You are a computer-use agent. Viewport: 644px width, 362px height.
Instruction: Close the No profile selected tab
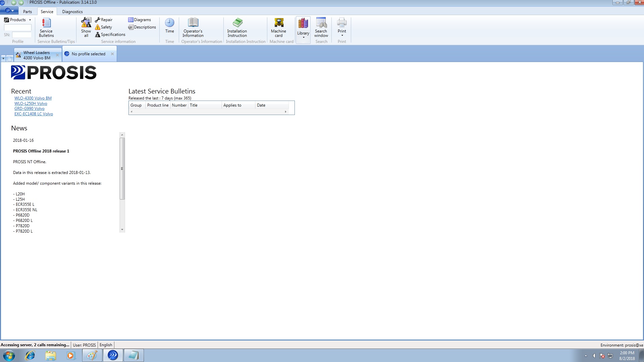pyautogui.click(x=112, y=54)
